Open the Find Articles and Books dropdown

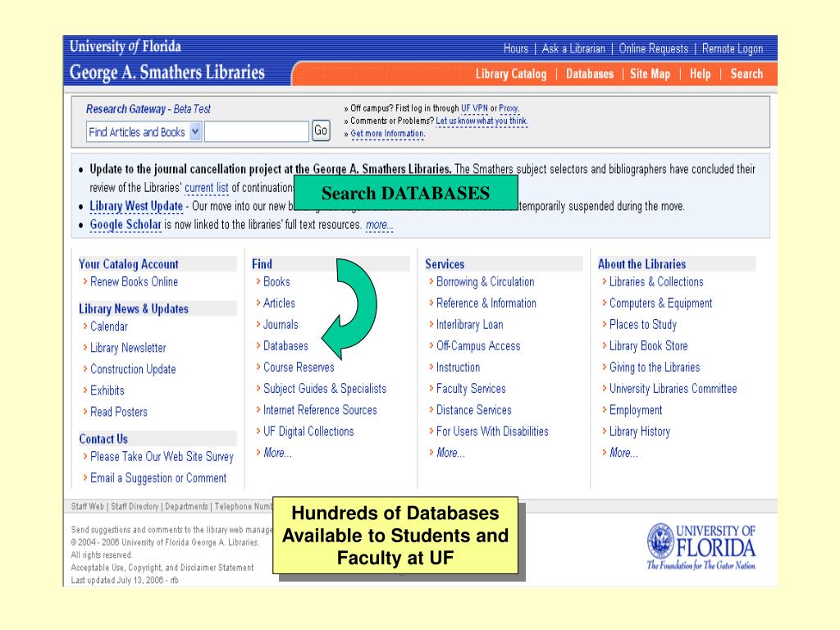click(143, 132)
